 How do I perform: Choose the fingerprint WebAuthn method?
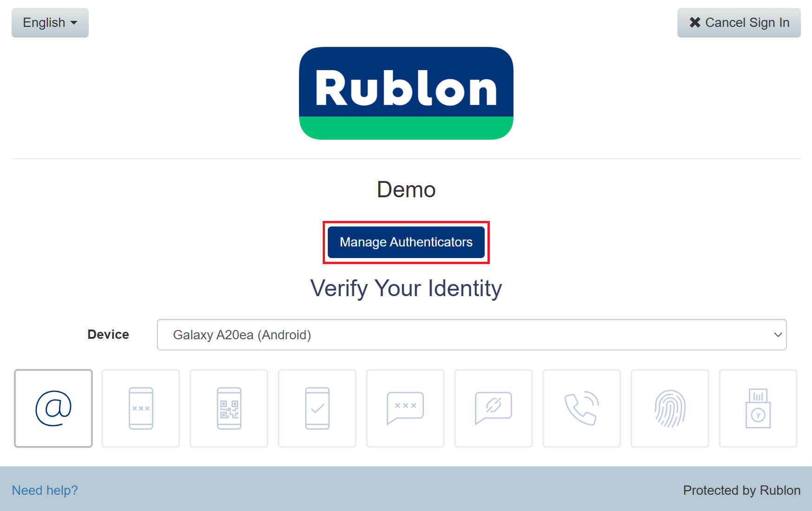(670, 408)
